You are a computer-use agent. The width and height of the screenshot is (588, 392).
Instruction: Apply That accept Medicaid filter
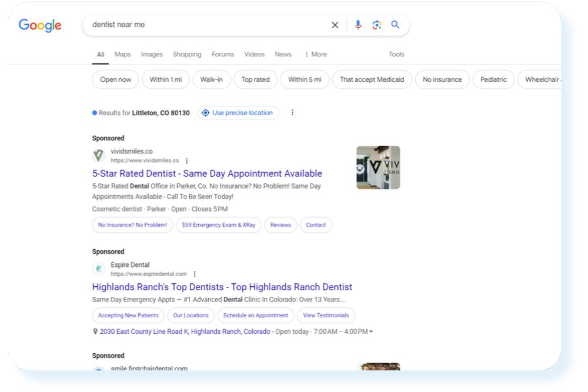click(372, 79)
